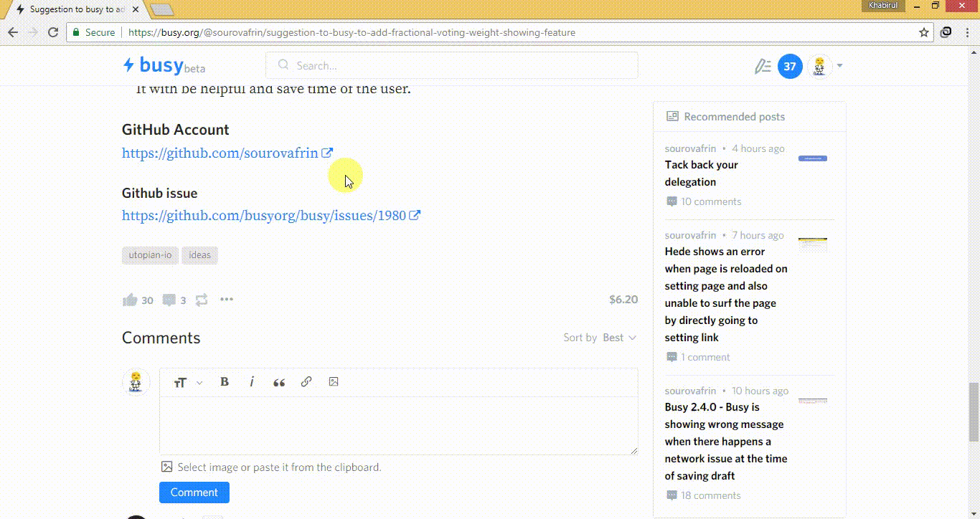Select the ideas tag

pos(199,255)
